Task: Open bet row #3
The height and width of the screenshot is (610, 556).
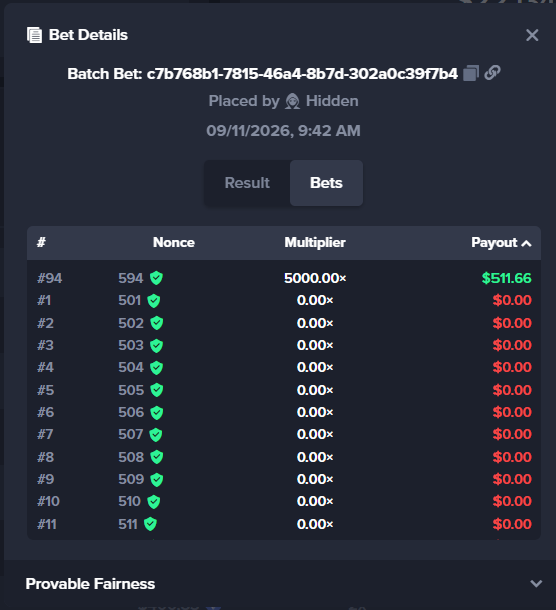Action: 284,345
